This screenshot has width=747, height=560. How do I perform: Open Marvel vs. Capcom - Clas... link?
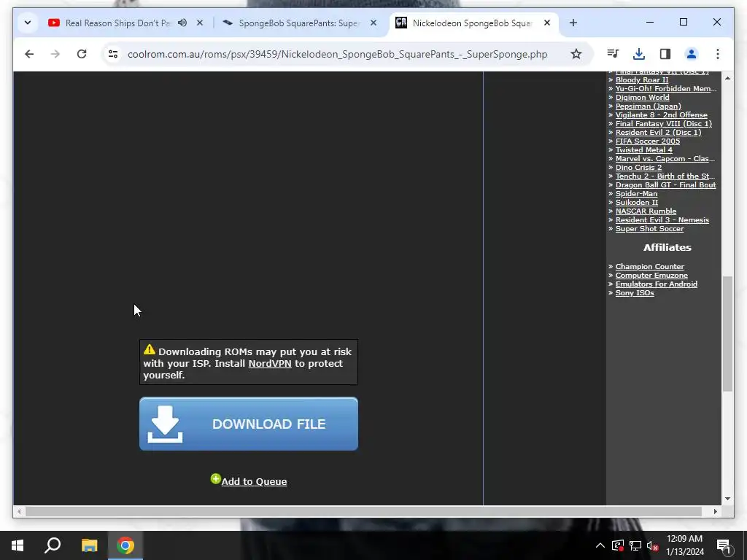coord(665,158)
